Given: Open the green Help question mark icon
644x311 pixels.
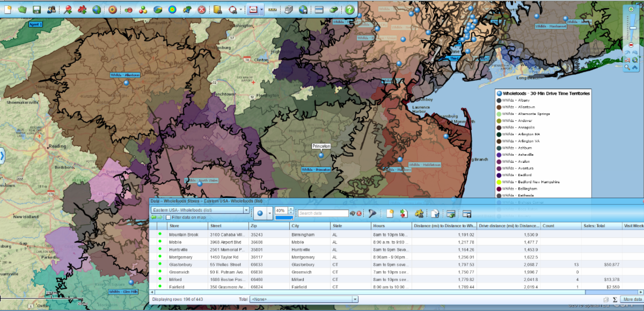Looking at the screenshot, I should (x=349, y=9).
